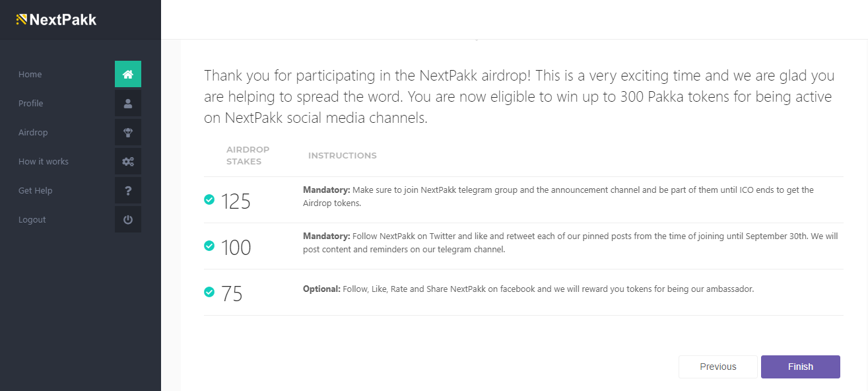
Task: Toggle the 125 stakes telegram checkmark
Action: click(x=209, y=199)
